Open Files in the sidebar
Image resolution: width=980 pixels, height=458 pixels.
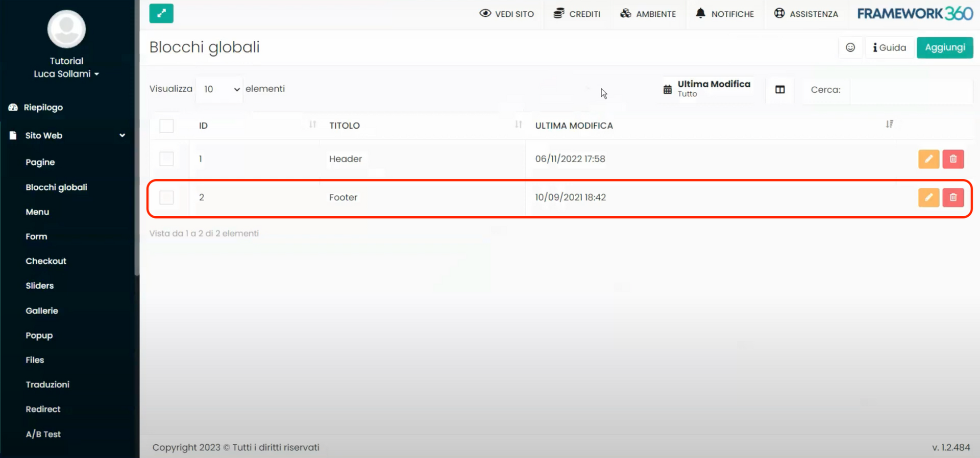(x=35, y=360)
